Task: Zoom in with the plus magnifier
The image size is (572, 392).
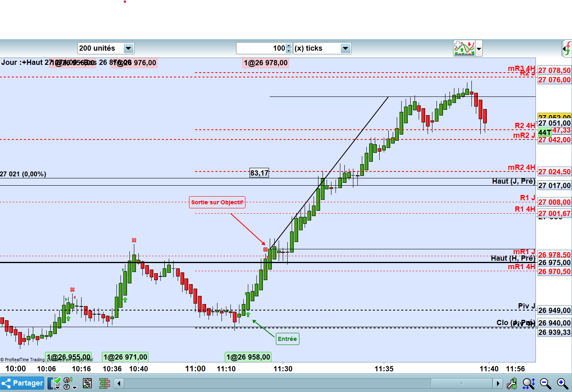Action: coord(563,383)
